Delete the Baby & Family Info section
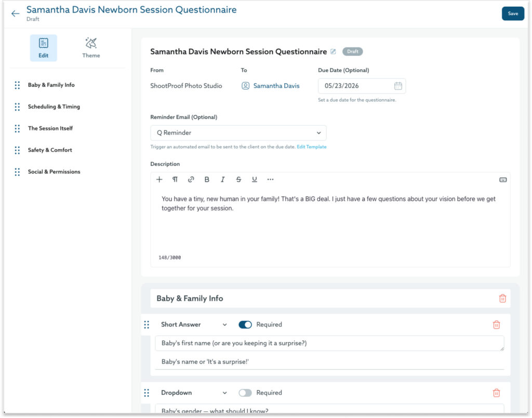The height and width of the screenshot is (418, 532). coord(502,298)
